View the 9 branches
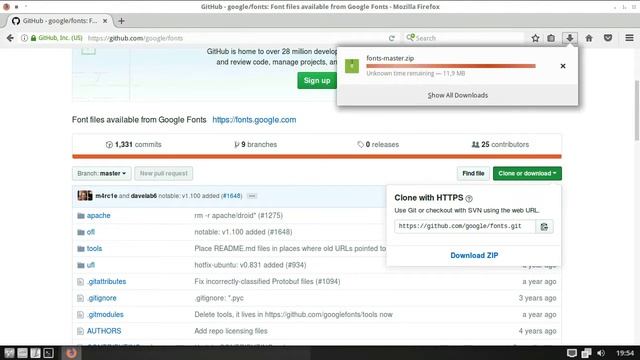This screenshot has width=640, height=360. (x=256, y=144)
